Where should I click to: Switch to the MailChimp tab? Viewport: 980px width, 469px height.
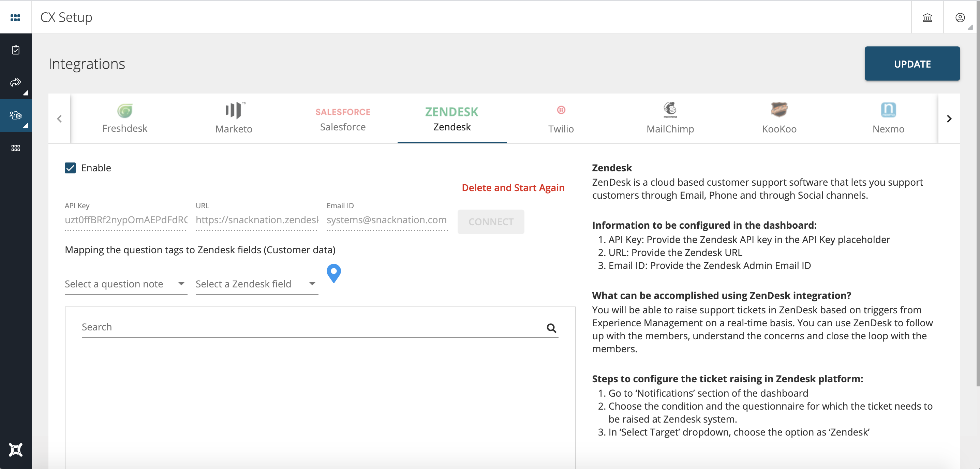click(x=670, y=118)
